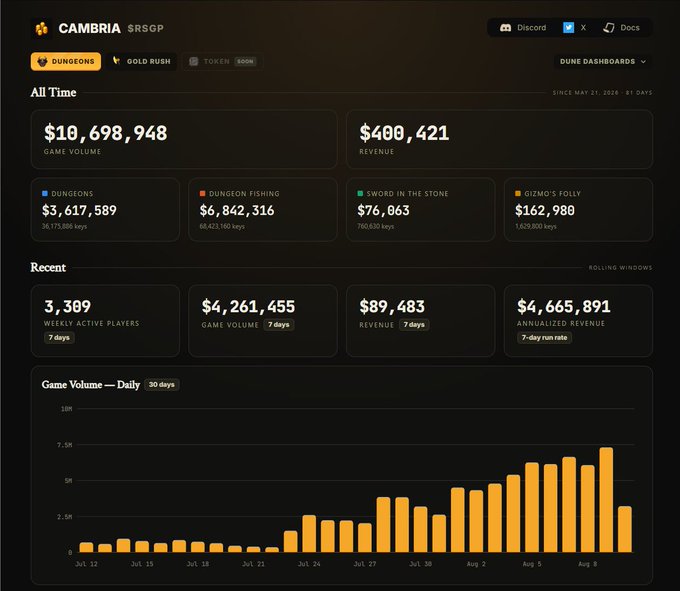The width and height of the screenshot is (680, 591).
Task: Switch to the Dungeons tab
Action: [66, 62]
